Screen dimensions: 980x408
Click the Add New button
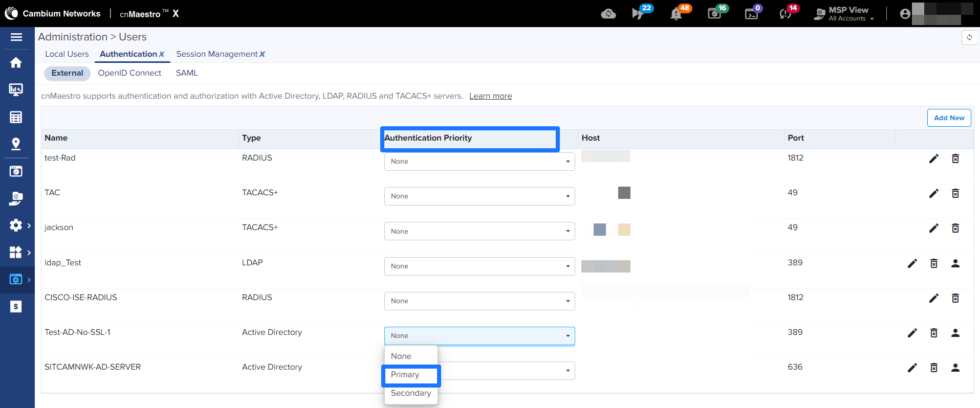[x=949, y=118]
